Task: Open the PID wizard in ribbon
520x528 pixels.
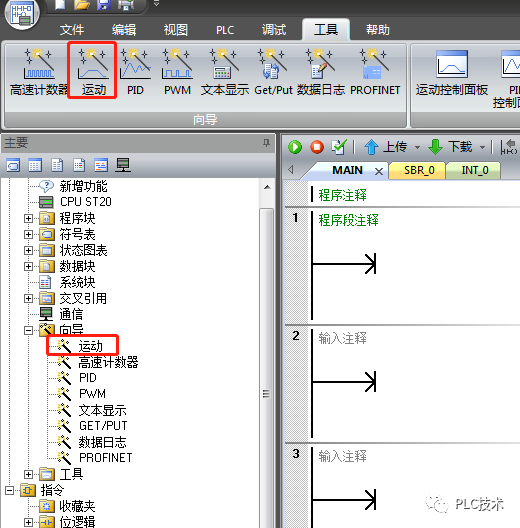Action: click(x=135, y=71)
